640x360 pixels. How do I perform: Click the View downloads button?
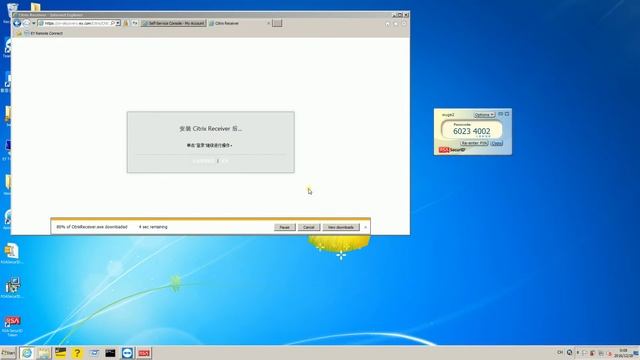[x=341, y=227]
